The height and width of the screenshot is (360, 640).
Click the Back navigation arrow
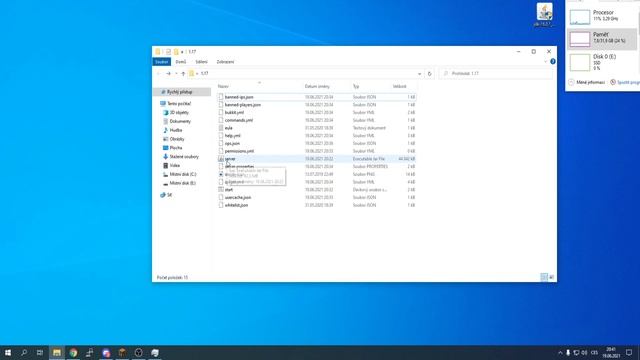[158, 73]
